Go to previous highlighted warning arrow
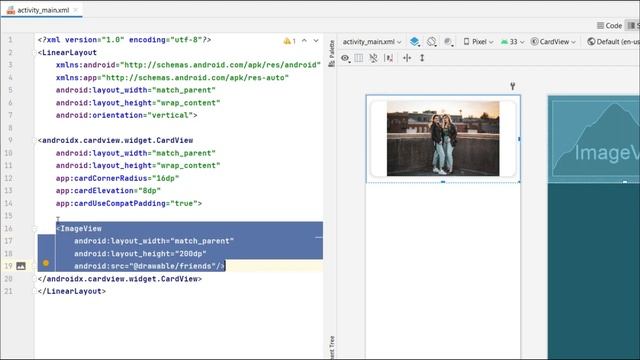This screenshot has width=640, height=360. (x=304, y=41)
